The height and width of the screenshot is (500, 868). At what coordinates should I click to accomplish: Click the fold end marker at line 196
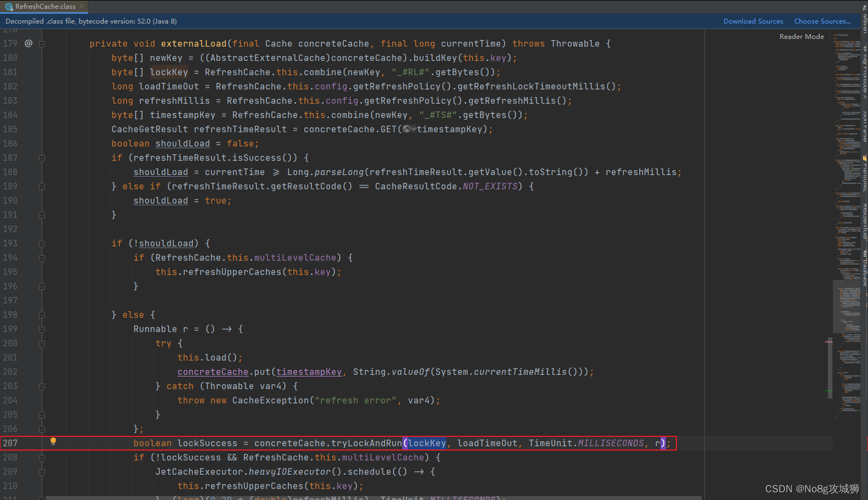tap(42, 286)
